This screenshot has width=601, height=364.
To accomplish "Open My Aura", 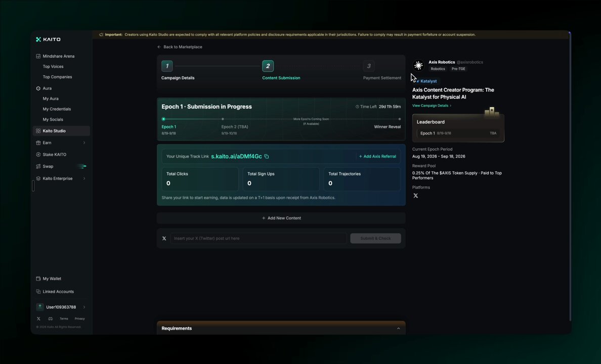I will point(51,99).
